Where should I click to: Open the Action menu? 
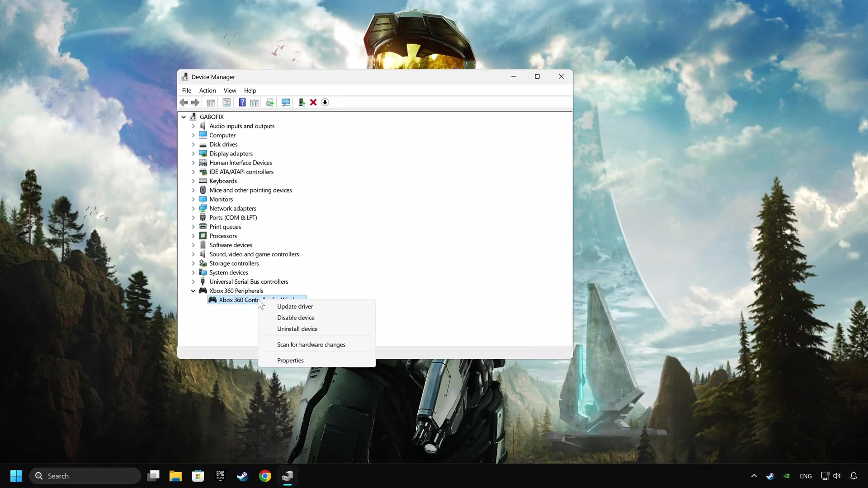click(x=208, y=90)
